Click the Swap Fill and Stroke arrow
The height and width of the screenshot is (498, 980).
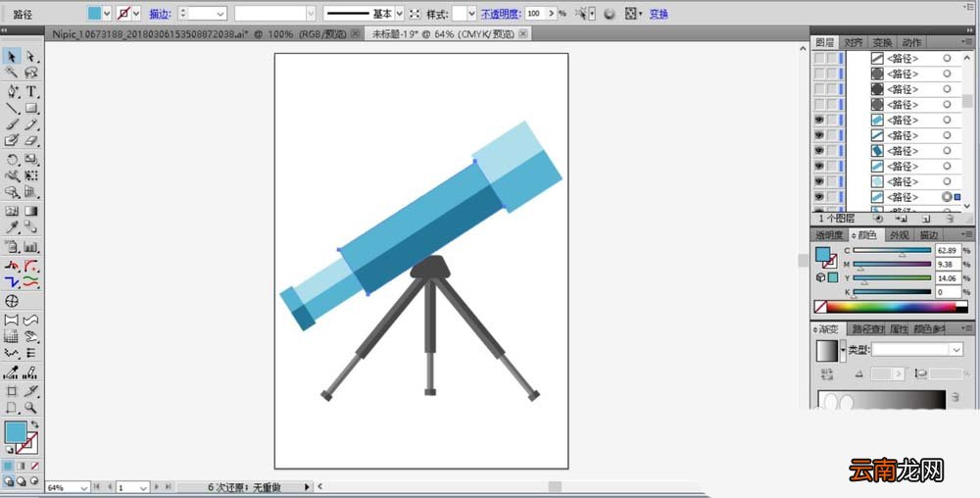coord(34,424)
